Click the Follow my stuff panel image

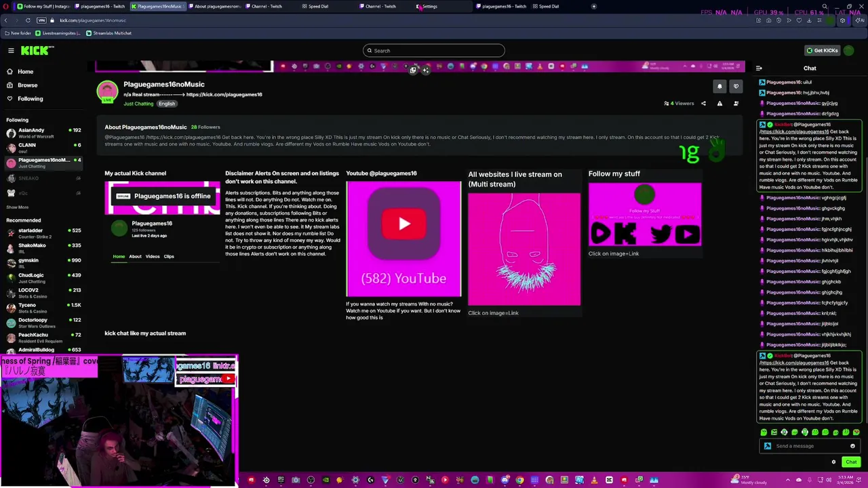click(x=645, y=214)
